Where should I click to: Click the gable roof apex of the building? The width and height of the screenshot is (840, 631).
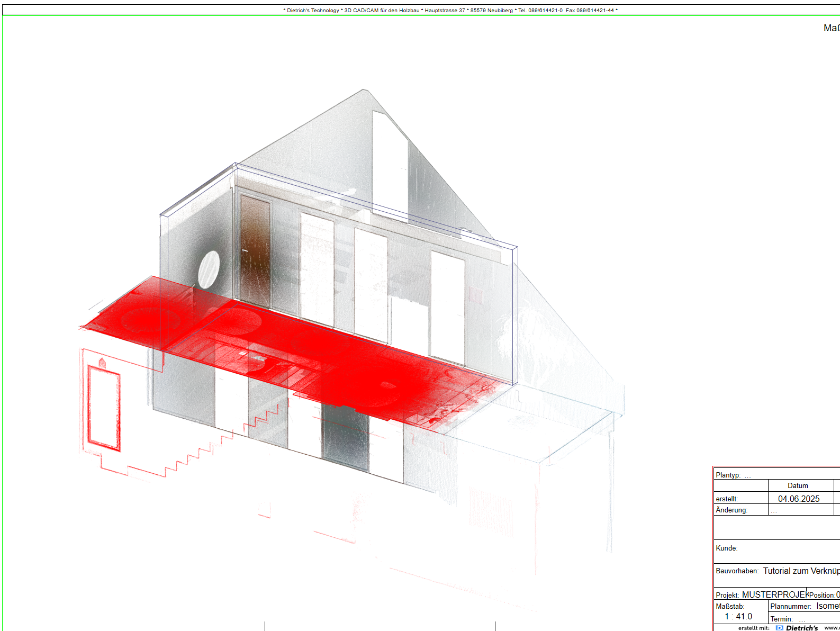364,91
